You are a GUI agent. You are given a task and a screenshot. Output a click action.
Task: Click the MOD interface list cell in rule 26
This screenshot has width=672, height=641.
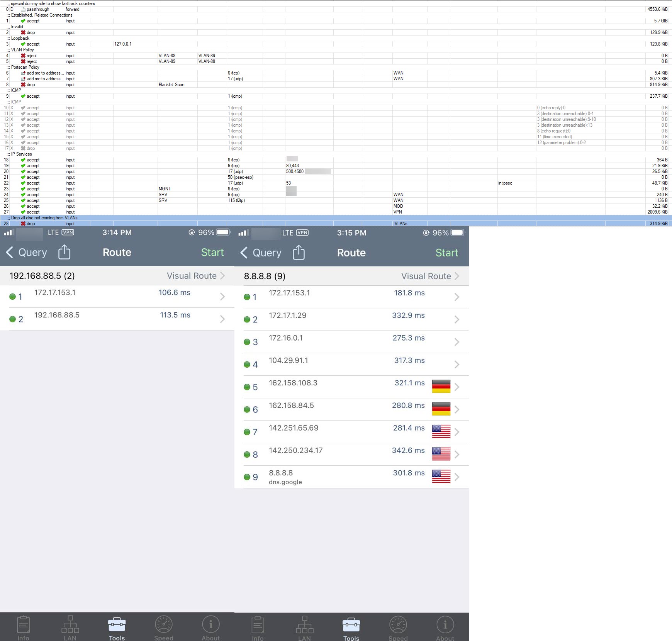[x=398, y=206]
